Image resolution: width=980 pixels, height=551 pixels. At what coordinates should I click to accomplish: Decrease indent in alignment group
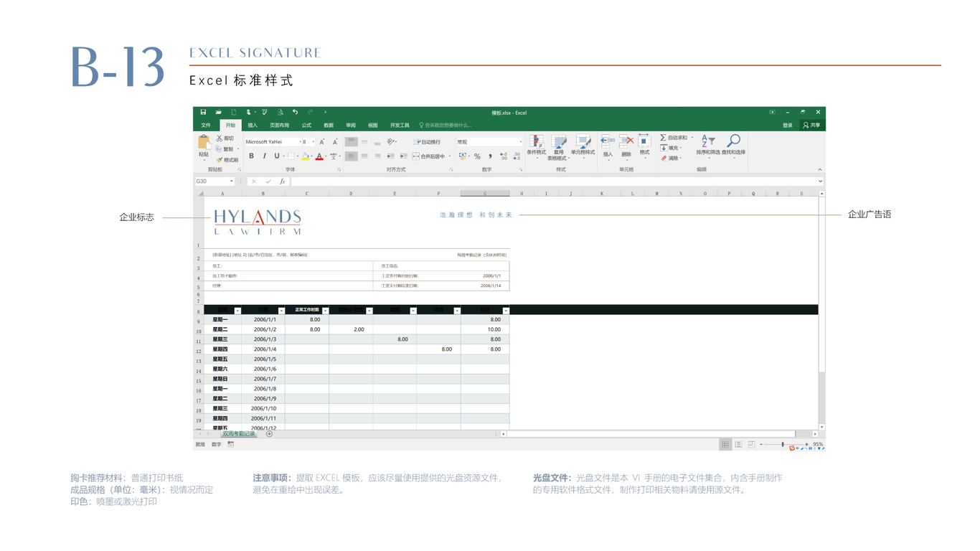click(390, 156)
